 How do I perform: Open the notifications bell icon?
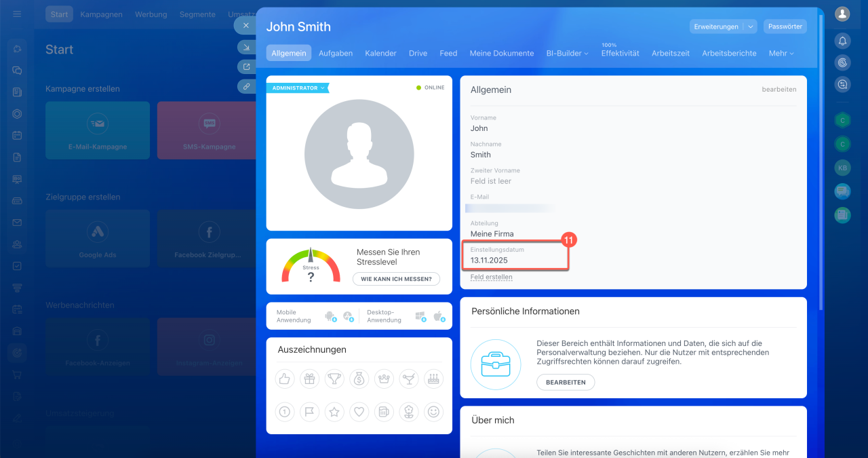coord(842,41)
